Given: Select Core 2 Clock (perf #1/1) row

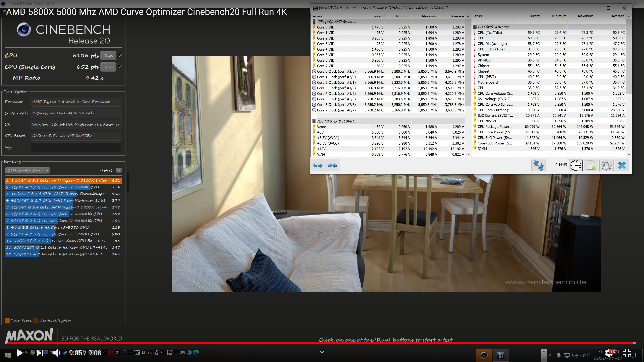Looking at the screenshot, I should tap(388, 82).
